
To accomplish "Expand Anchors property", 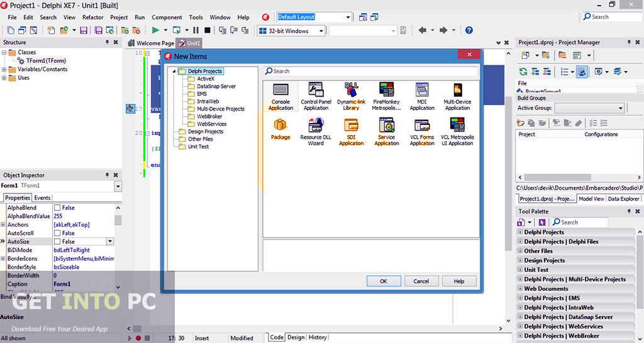I will tap(3, 225).
